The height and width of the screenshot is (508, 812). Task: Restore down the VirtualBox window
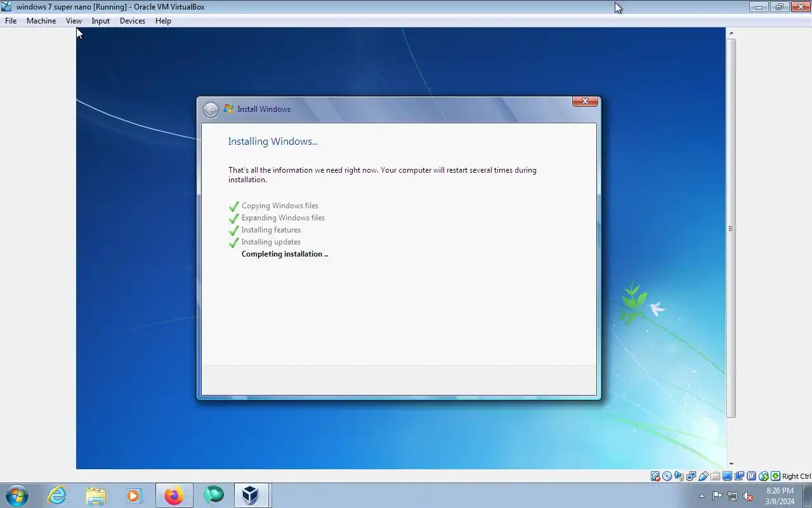tap(780, 7)
